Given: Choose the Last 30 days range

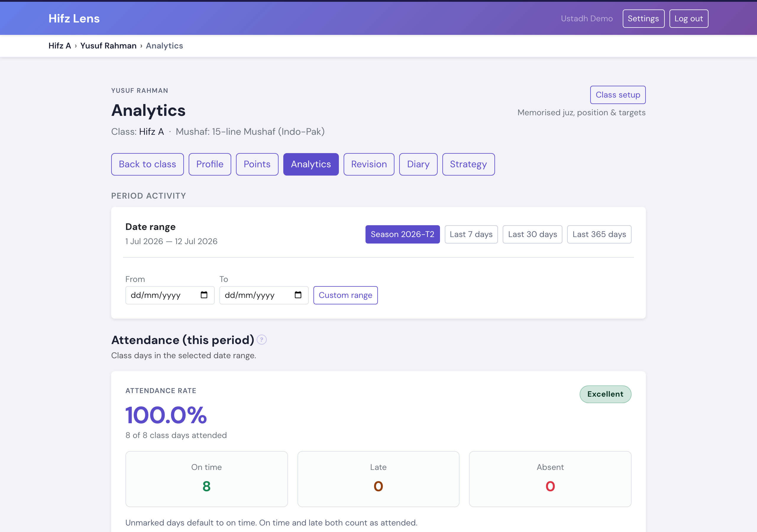Looking at the screenshot, I should [x=532, y=234].
